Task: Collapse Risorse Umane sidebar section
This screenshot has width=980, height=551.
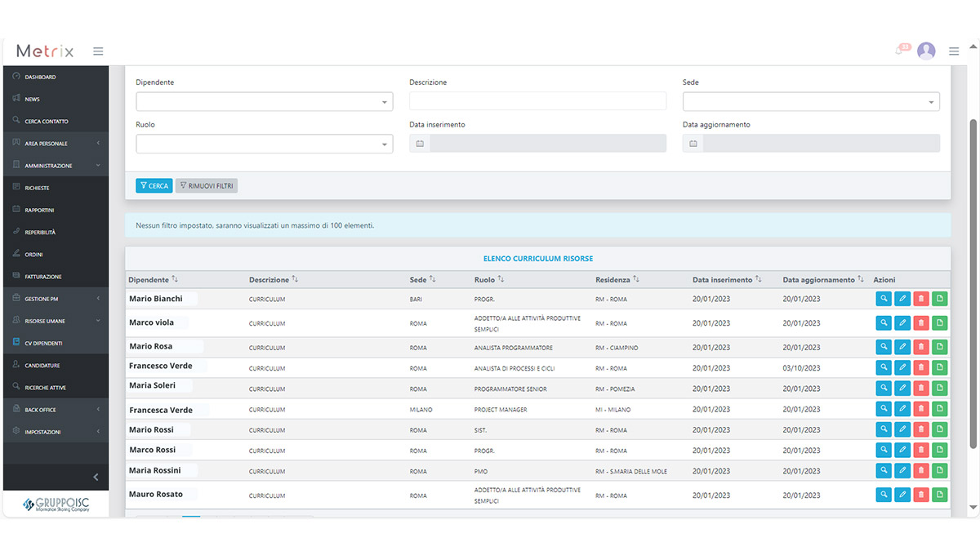Action: click(x=56, y=321)
